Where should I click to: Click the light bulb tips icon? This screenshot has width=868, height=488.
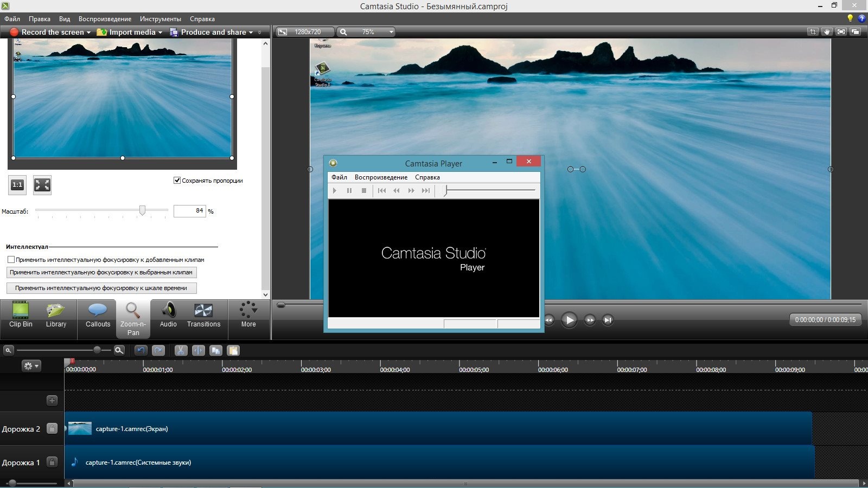(850, 18)
